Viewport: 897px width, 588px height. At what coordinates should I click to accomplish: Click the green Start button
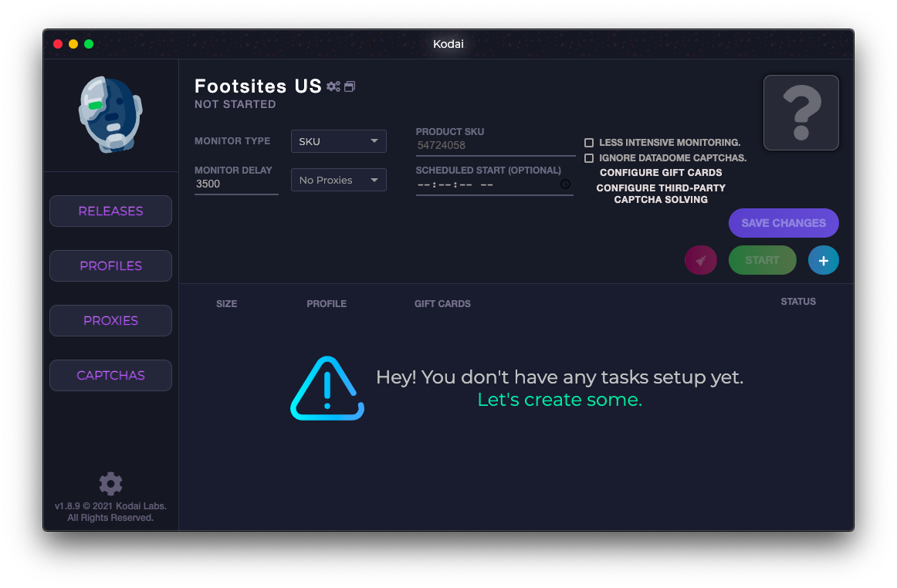click(x=762, y=260)
